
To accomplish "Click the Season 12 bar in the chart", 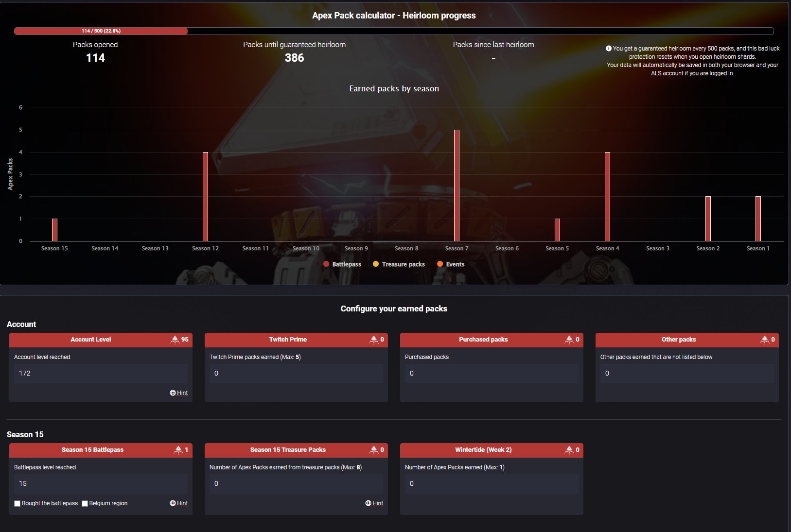I will pos(205,197).
